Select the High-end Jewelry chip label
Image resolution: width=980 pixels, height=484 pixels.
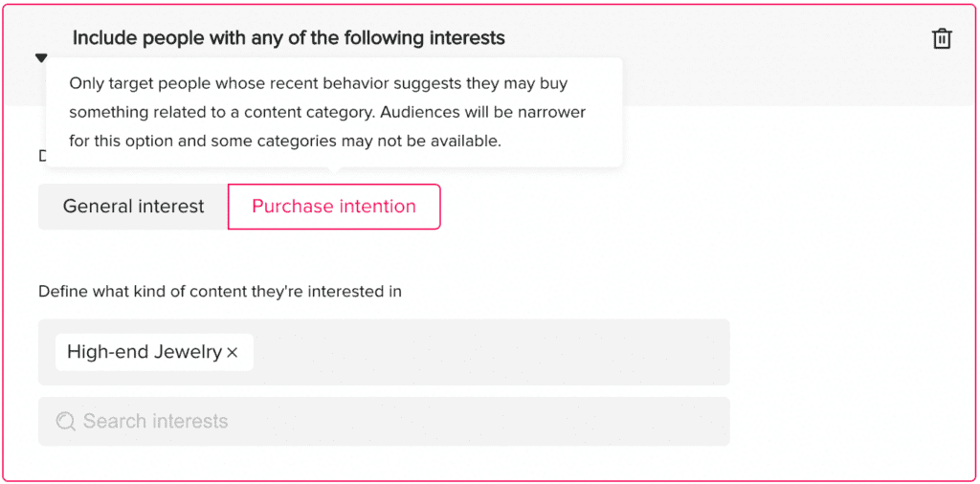tap(145, 352)
